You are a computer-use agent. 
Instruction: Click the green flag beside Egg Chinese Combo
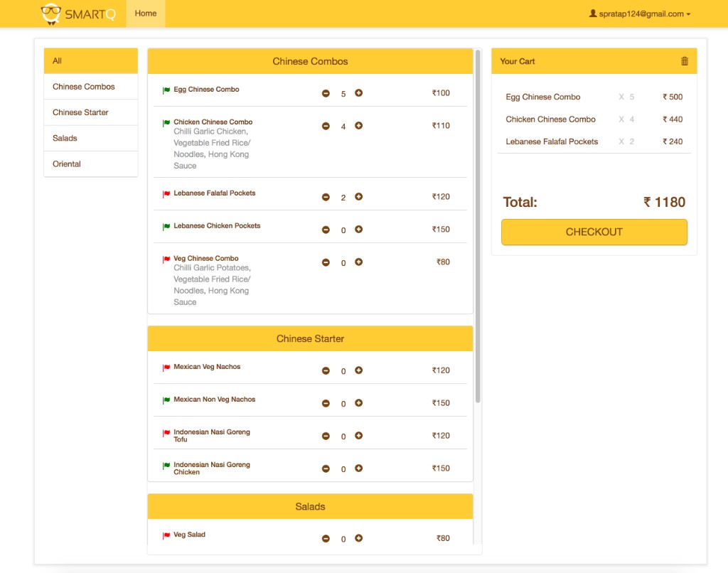pos(166,90)
